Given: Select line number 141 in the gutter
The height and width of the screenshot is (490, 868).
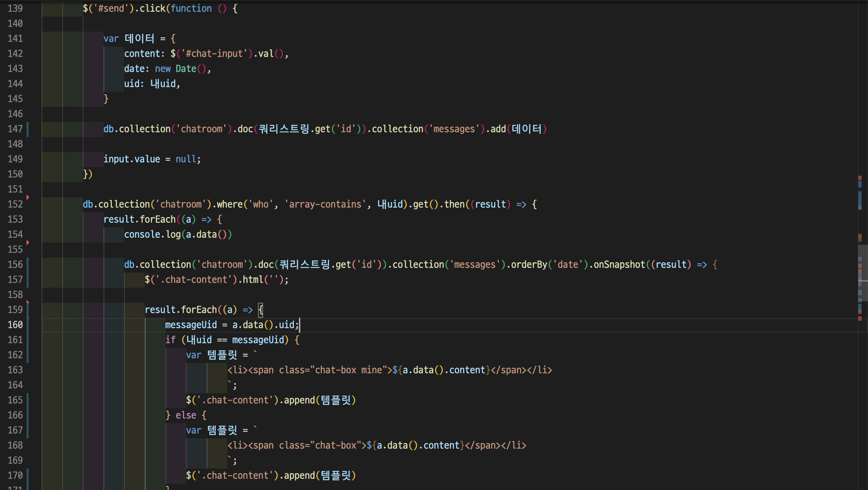Looking at the screenshot, I should pos(15,39).
